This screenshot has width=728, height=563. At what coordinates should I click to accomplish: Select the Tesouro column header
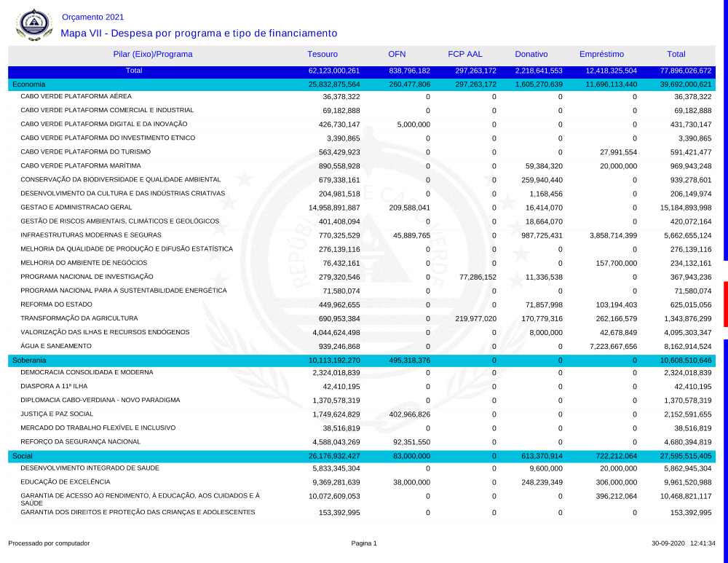pos(323,55)
